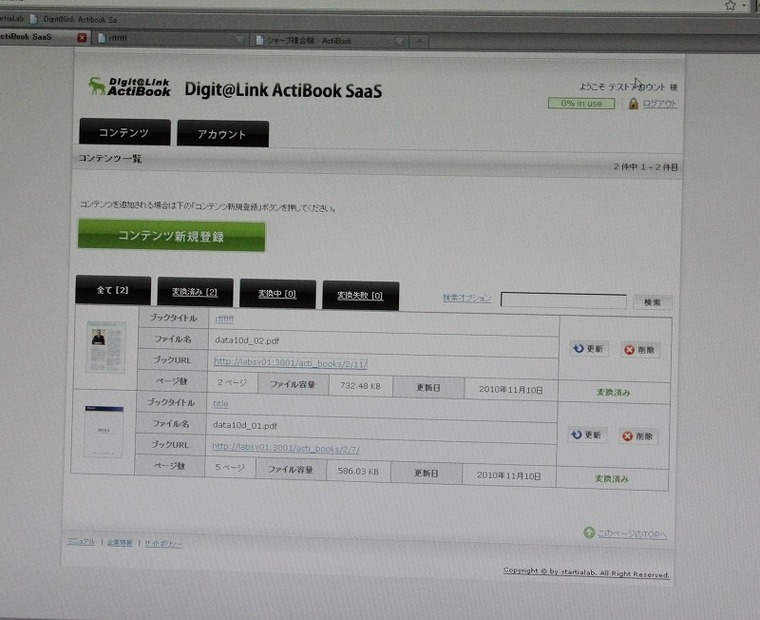760x620 pixels.
Task: Select the 変換失敗 [0] filter tab
Action: 360,295
